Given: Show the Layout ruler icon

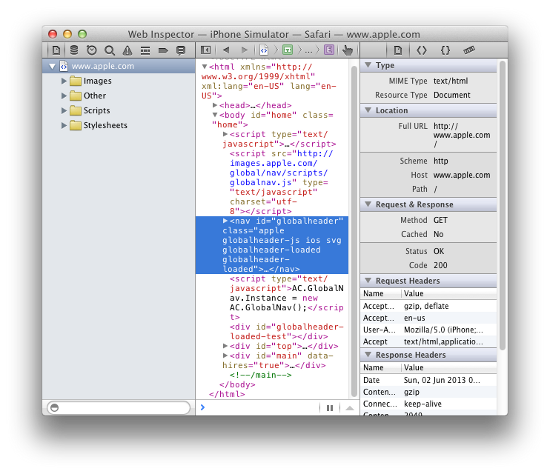Looking at the screenshot, I should coord(469,50).
